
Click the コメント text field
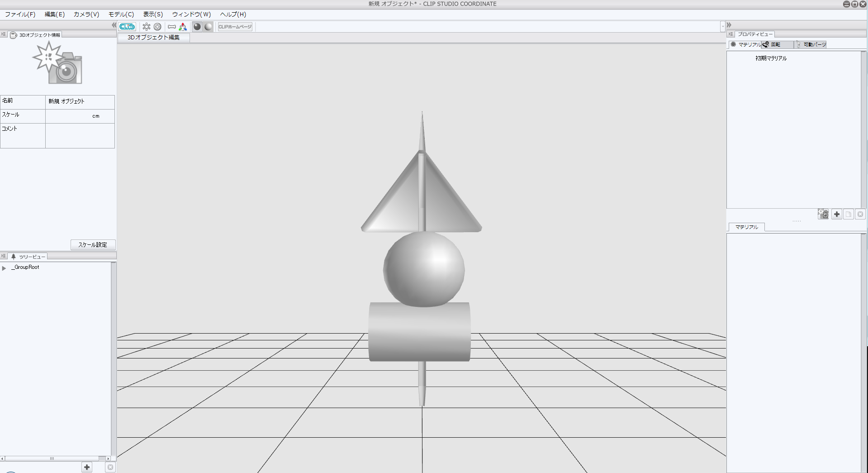pyautogui.click(x=80, y=135)
